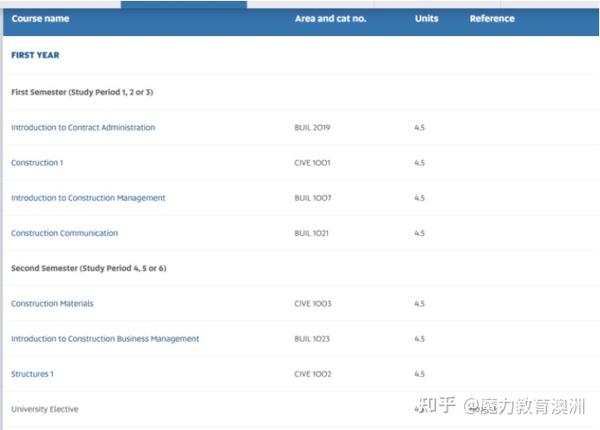The width and height of the screenshot is (600, 430).
Task: Select catalogue number BUIL 1021
Action: (311, 233)
